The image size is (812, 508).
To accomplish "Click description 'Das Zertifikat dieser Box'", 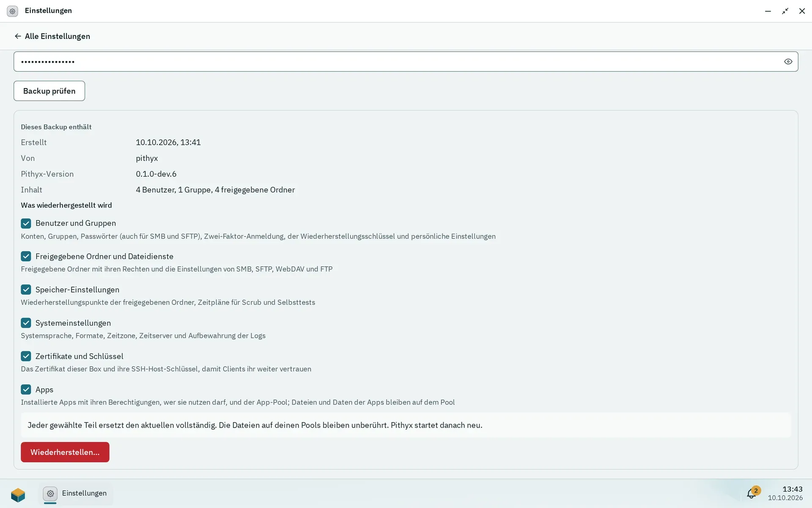I will [166, 369].
